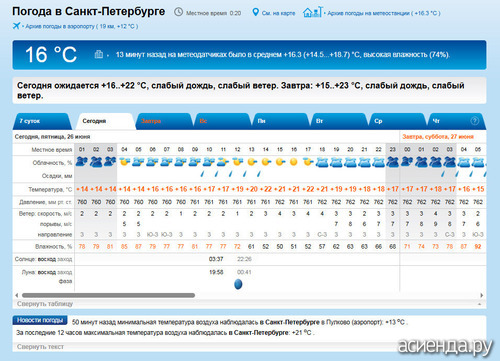Click the Сегодня, пятница, 26 июня header
The width and height of the screenshot is (500, 361).
point(52,137)
